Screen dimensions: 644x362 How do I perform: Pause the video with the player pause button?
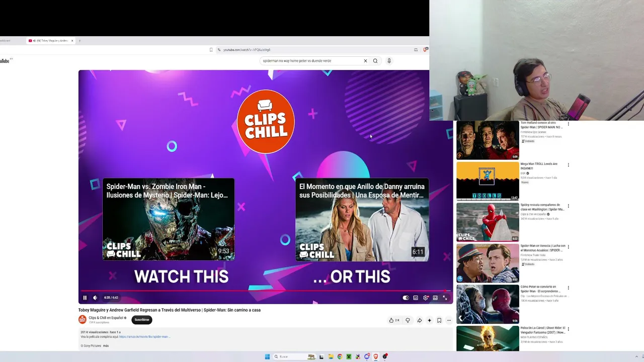pyautogui.click(x=85, y=298)
